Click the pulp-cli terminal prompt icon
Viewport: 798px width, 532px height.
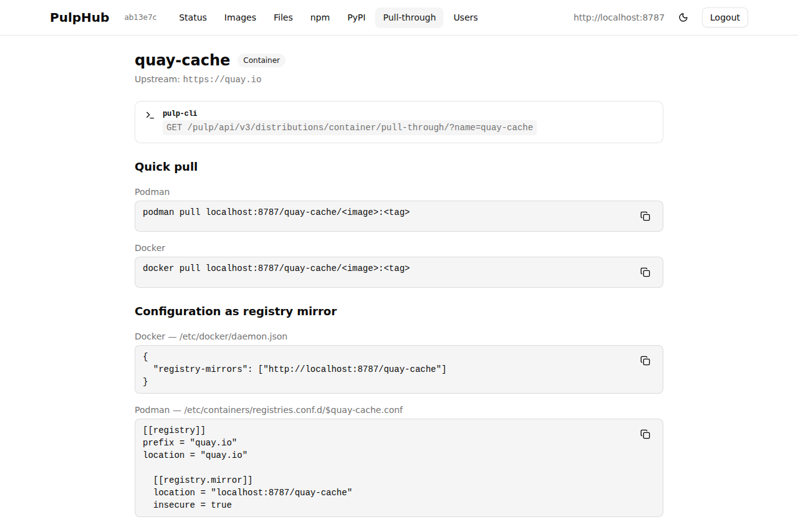click(150, 115)
